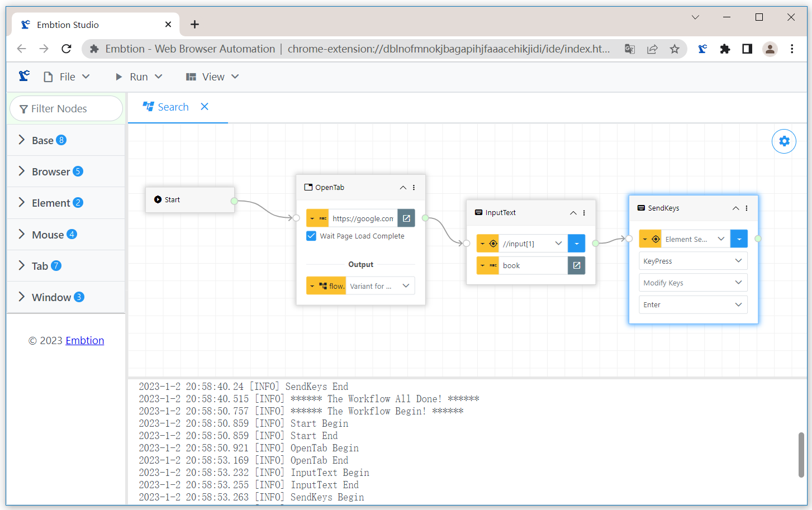Click the https://google.com URL field
Viewport: 812px width, 510px height.
click(x=363, y=218)
